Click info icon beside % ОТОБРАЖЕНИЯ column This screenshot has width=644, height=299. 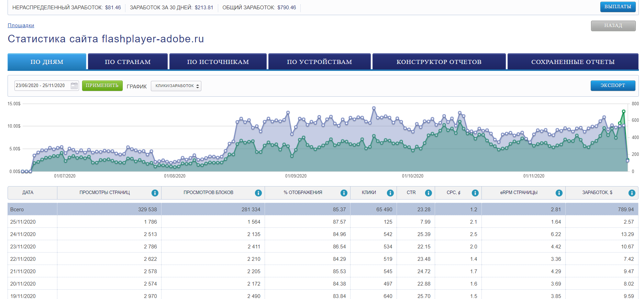click(344, 193)
